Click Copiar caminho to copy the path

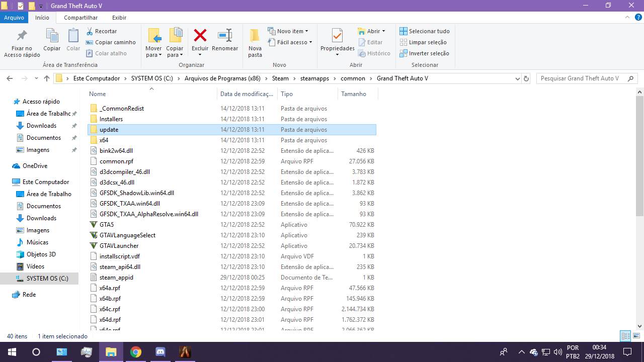(111, 42)
